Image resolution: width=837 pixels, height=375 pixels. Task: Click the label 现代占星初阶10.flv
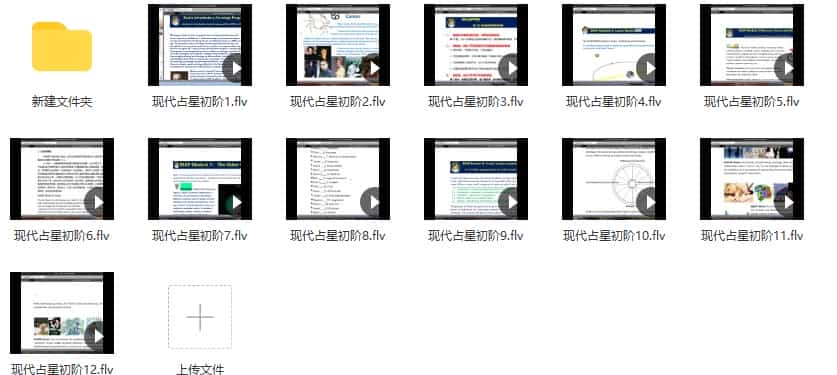coord(614,235)
